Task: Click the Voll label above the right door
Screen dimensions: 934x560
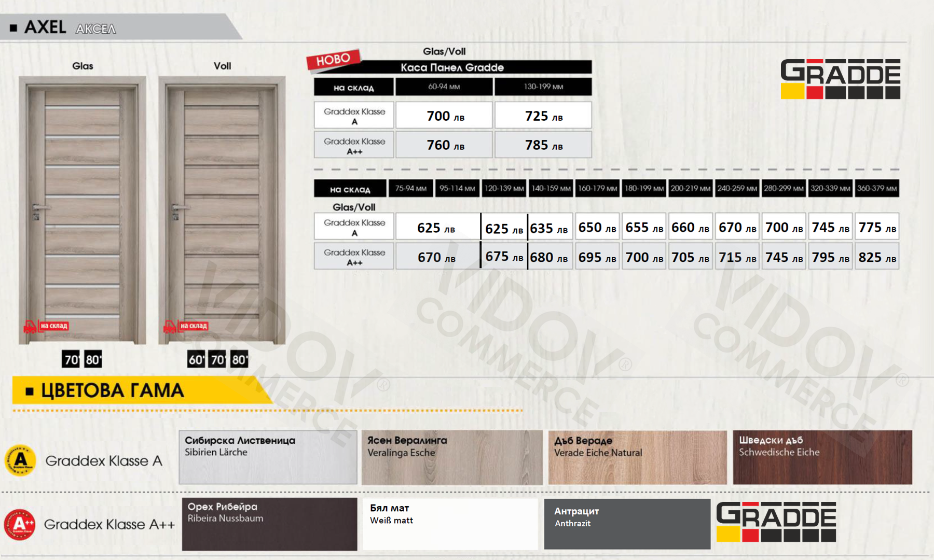Action: click(222, 66)
